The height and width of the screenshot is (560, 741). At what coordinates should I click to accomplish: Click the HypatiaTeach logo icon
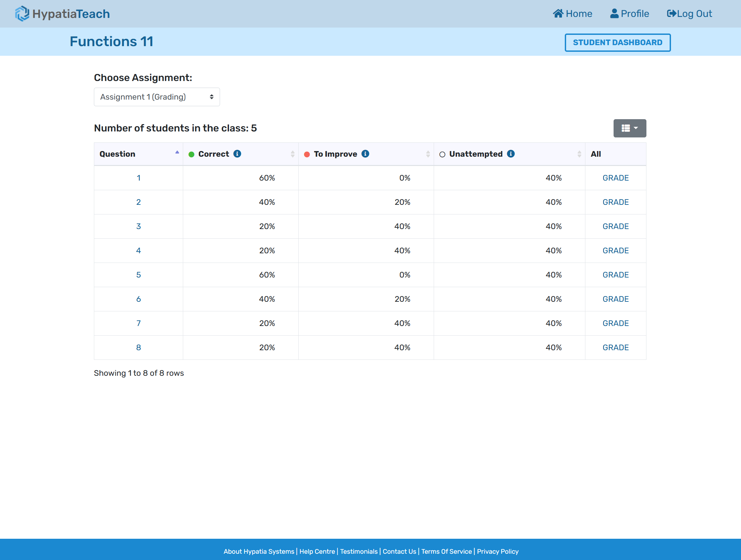click(22, 14)
